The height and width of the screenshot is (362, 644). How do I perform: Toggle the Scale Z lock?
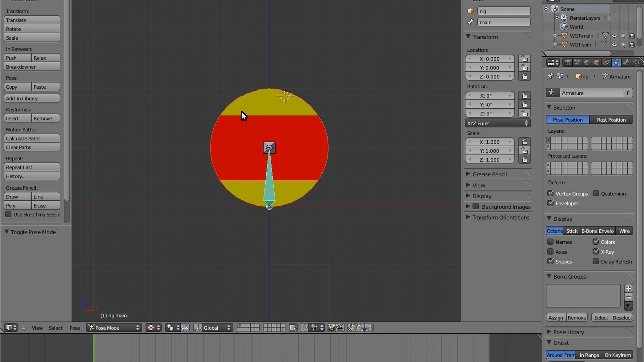[524, 160]
